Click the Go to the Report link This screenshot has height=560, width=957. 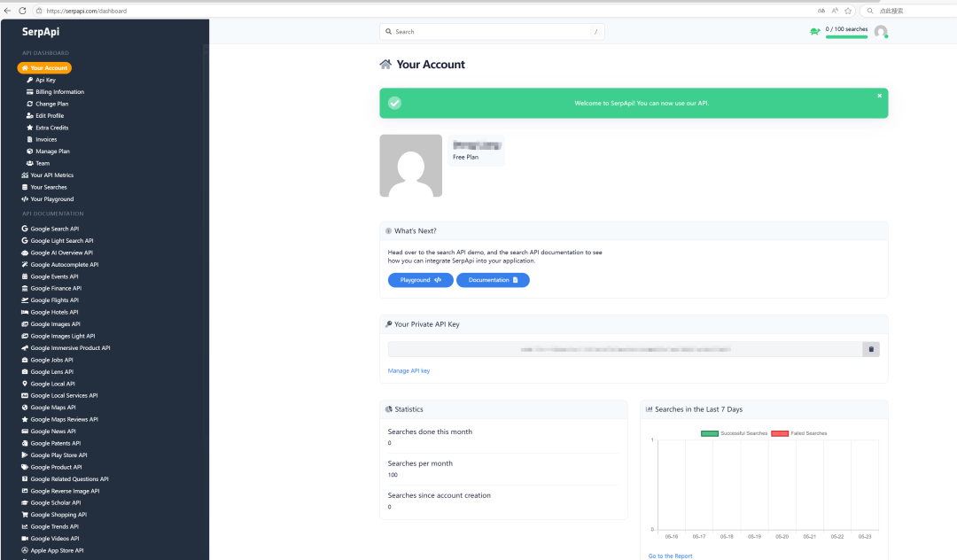click(670, 556)
